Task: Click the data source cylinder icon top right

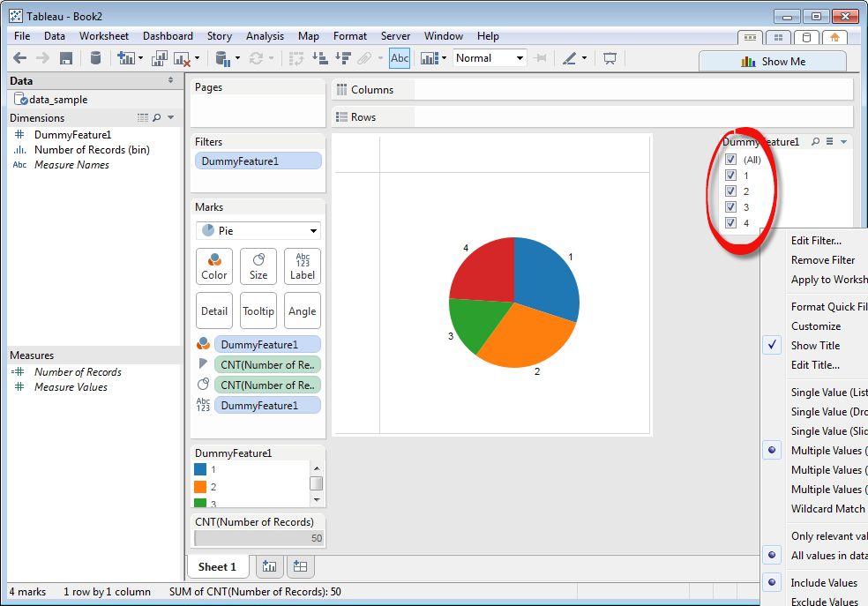Action: 806,38
